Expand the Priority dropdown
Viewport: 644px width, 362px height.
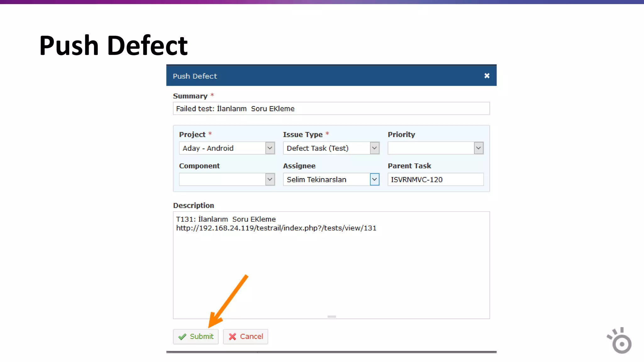pos(436,148)
